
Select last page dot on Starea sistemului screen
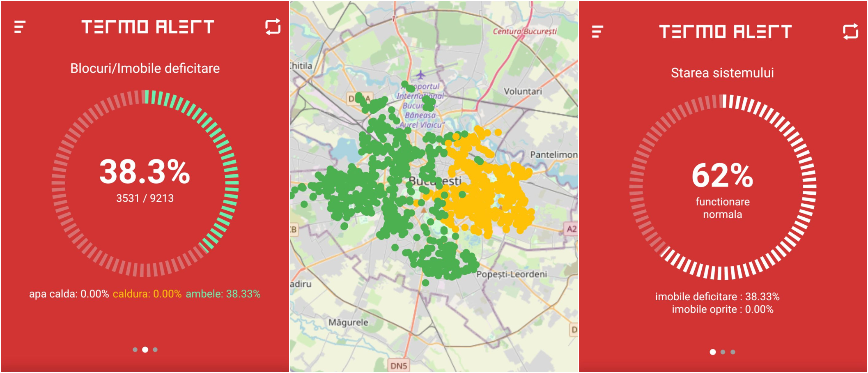[x=733, y=352]
